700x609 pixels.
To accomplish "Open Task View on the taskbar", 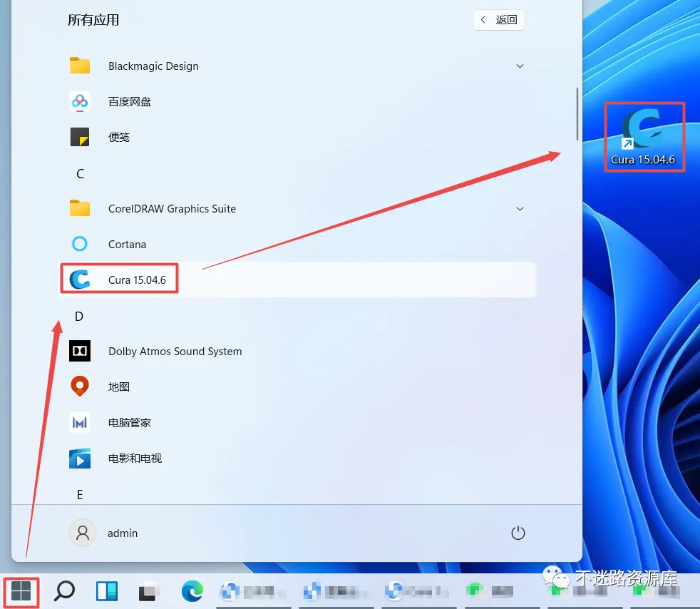I will pos(150,592).
